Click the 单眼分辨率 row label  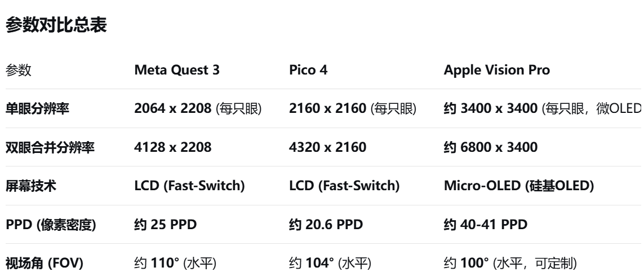tap(38, 109)
